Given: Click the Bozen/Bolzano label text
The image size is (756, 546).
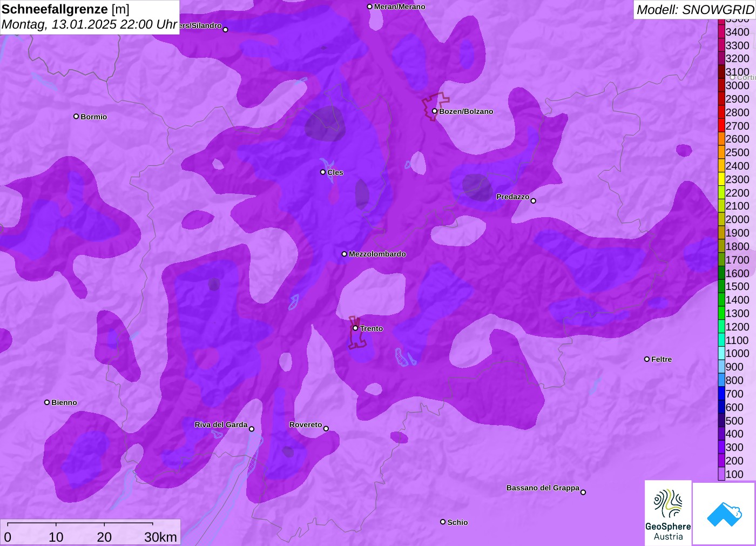Looking at the screenshot, I should tap(466, 111).
